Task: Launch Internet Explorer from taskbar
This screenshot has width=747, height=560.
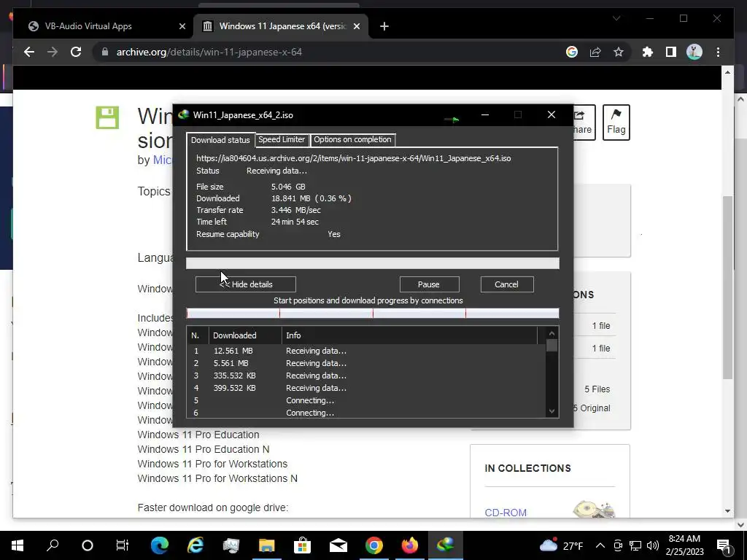Action: [196, 545]
